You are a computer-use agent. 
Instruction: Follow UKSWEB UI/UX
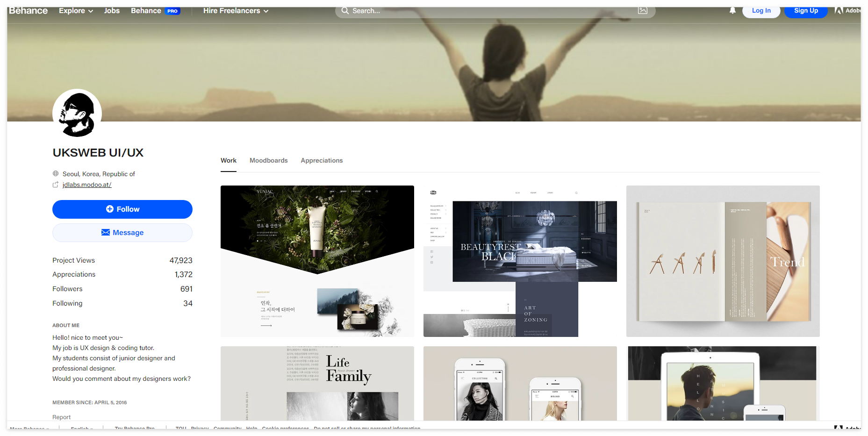click(x=122, y=209)
